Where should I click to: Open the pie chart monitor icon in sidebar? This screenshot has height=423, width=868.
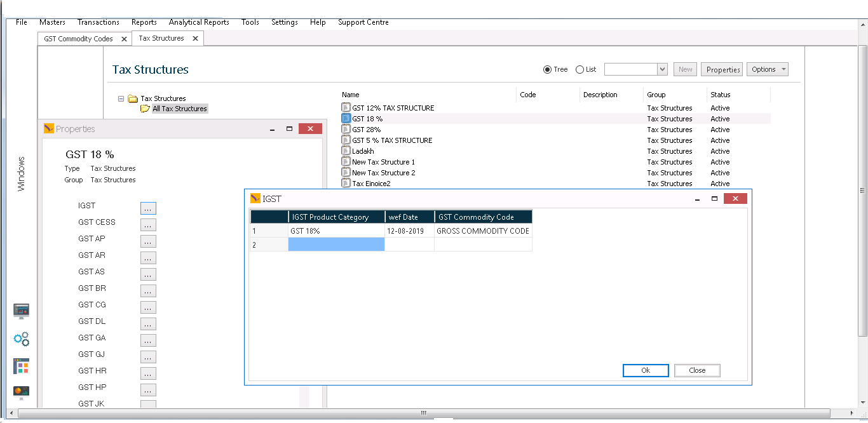(22, 393)
